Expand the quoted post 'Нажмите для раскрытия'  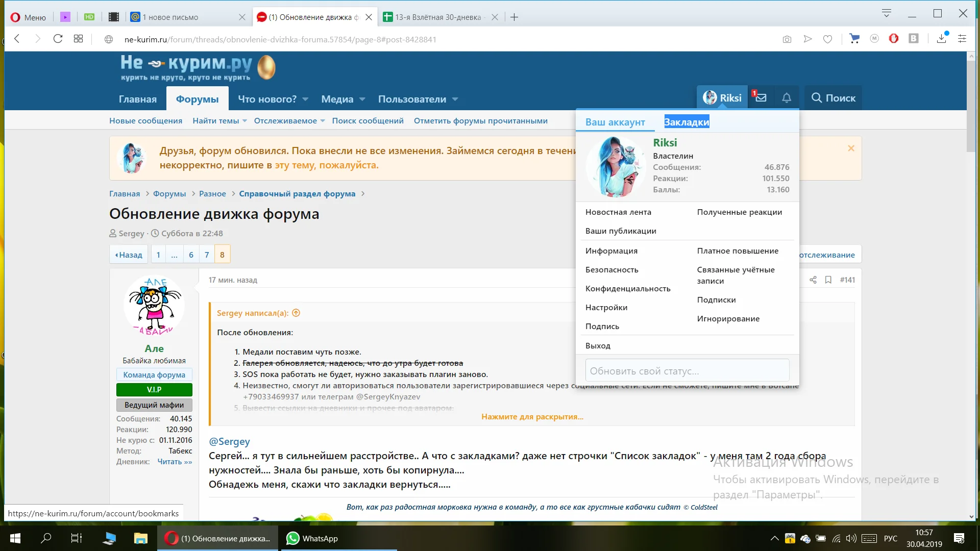(532, 417)
